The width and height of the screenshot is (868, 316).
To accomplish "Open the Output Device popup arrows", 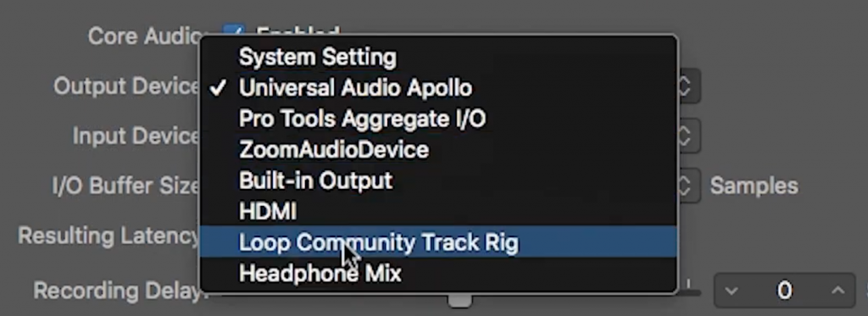I will 687,86.
